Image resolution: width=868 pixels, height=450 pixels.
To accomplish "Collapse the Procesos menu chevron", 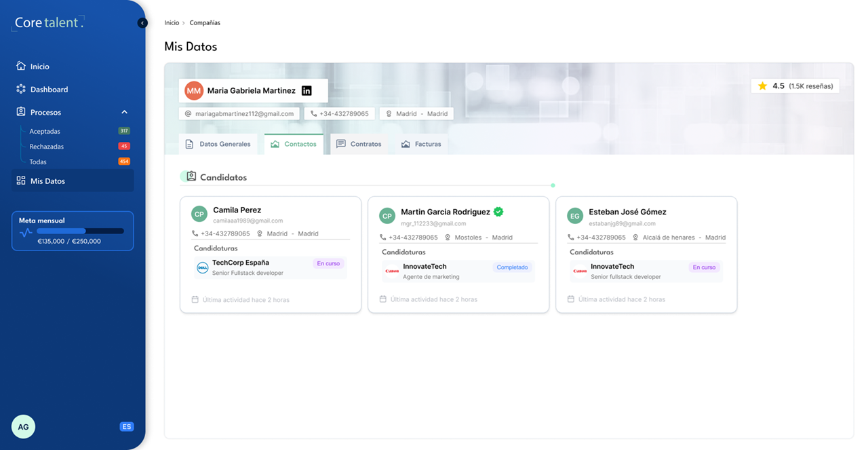I will coord(124,112).
